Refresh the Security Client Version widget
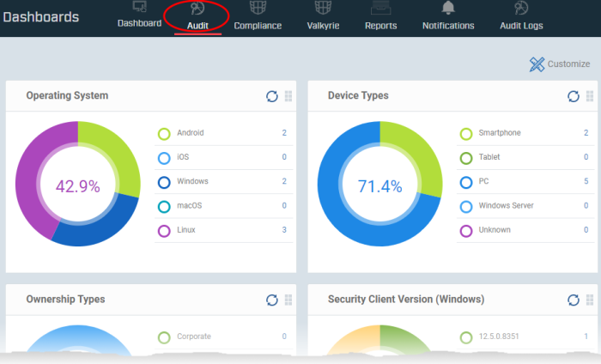The width and height of the screenshot is (601, 364). coord(574,300)
